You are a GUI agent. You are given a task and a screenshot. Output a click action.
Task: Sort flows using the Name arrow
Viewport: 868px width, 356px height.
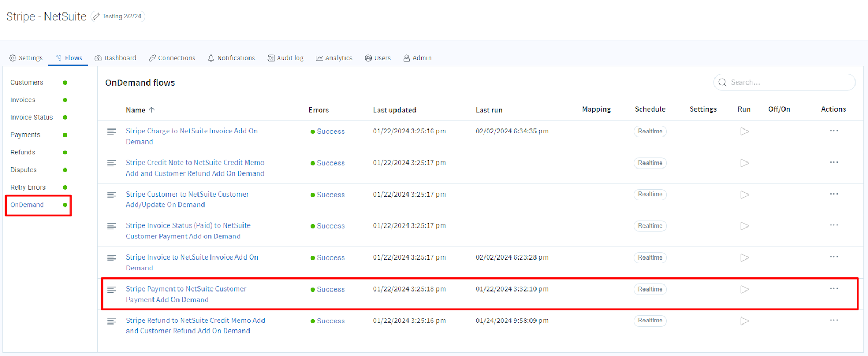(152, 110)
